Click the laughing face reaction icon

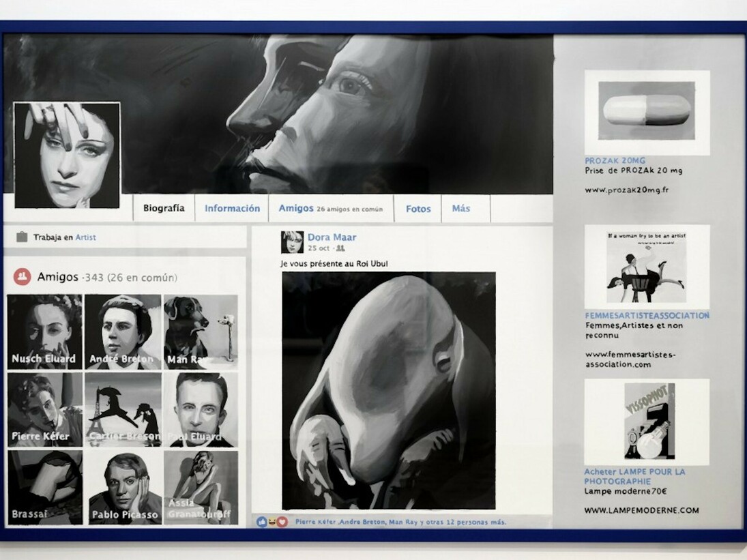(x=272, y=522)
